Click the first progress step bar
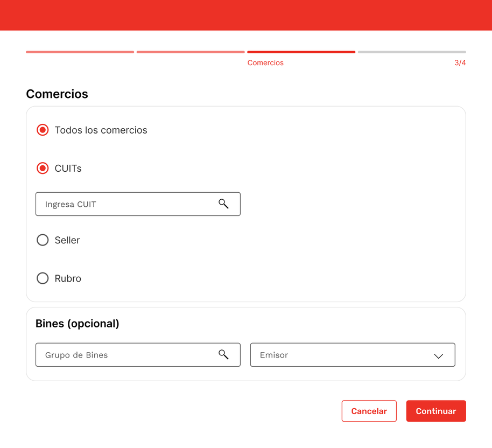Viewport: 492px width, 448px height. pos(80,52)
